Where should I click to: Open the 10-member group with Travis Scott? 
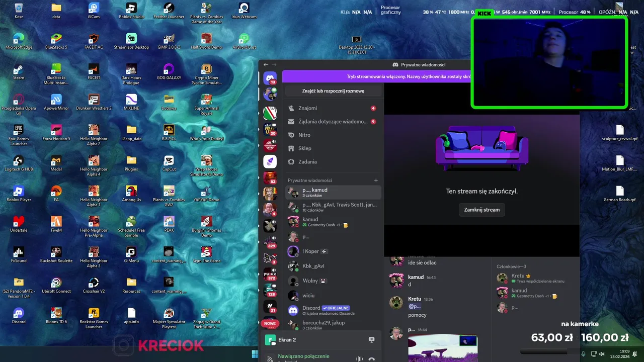coord(333,207)
